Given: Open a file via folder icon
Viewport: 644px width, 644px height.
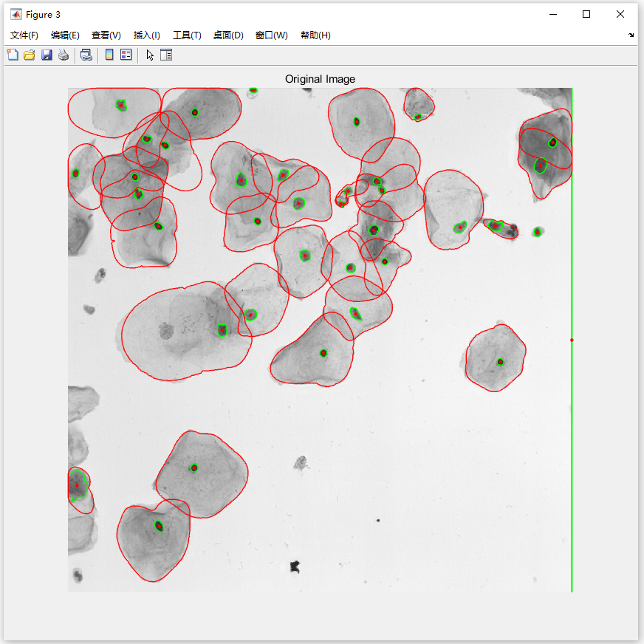Looking at the screenshot, I should click(29, 55).
